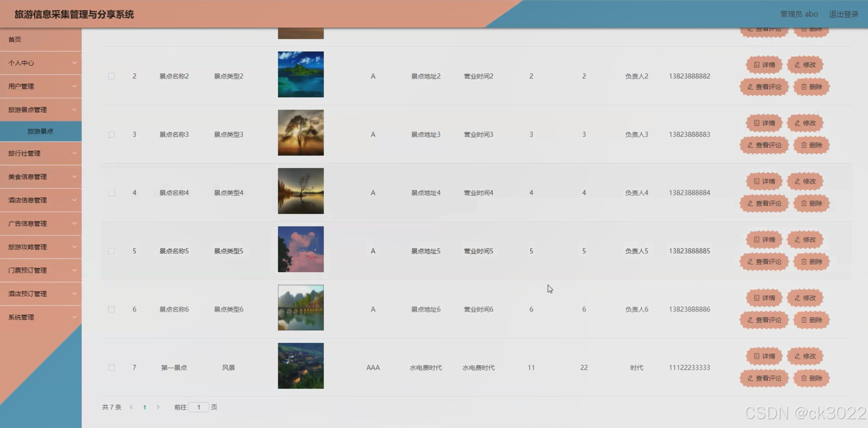
Task: Click the page number input field
Action: coord(199,407)
